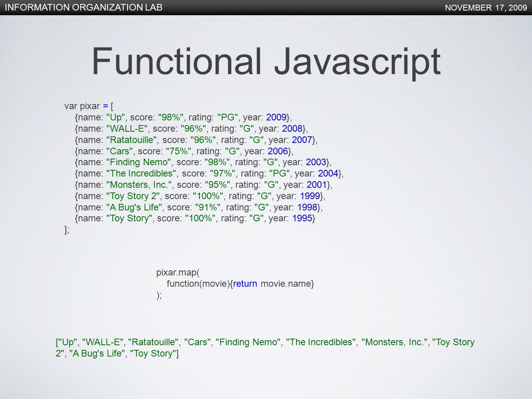
Task: Click the score "91%" in A Bug's Life row
Action: point(208,207)
